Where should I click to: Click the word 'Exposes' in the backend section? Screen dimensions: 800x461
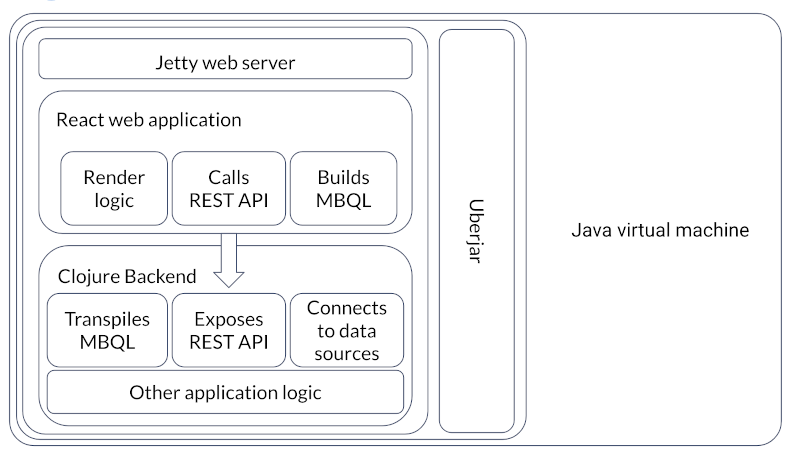pos(227,319)
